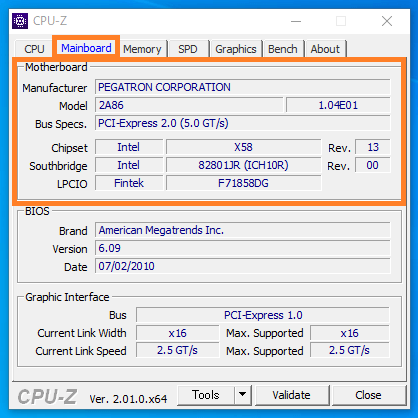The height and width of the screenshot is (418, 418).
Task: Select the chipset model X58
Action: click(244, 147)
